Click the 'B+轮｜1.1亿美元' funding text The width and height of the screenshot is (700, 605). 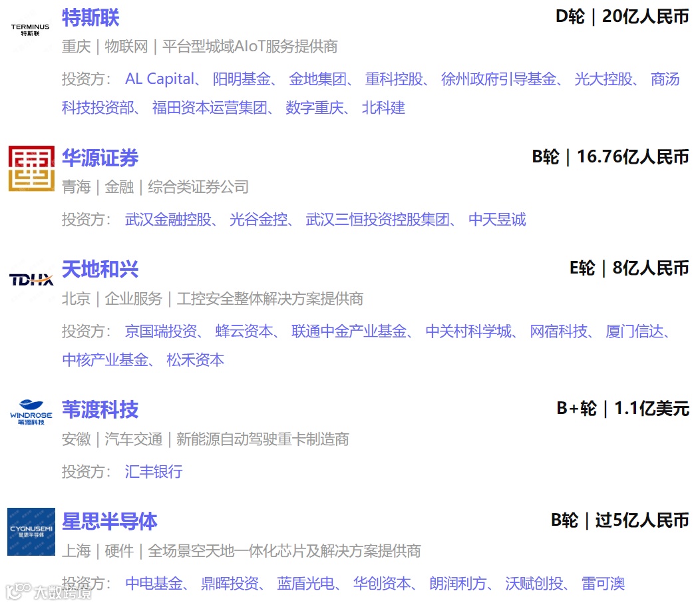623,409
